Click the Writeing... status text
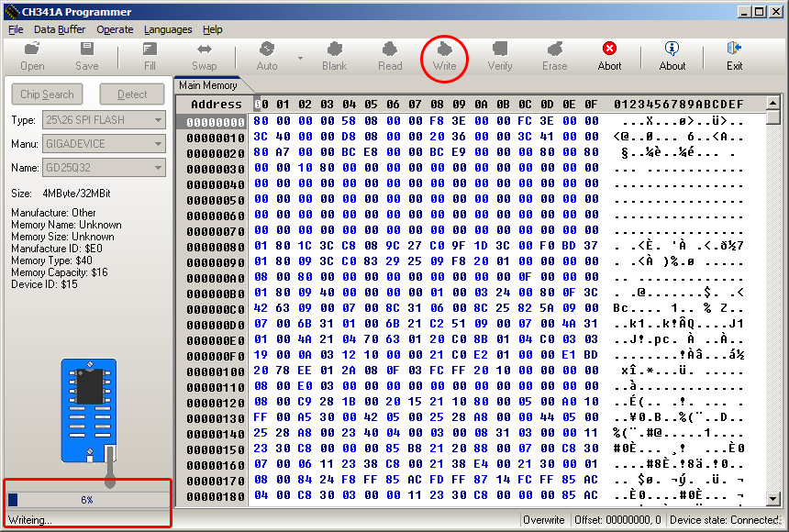 pos(29,520)
